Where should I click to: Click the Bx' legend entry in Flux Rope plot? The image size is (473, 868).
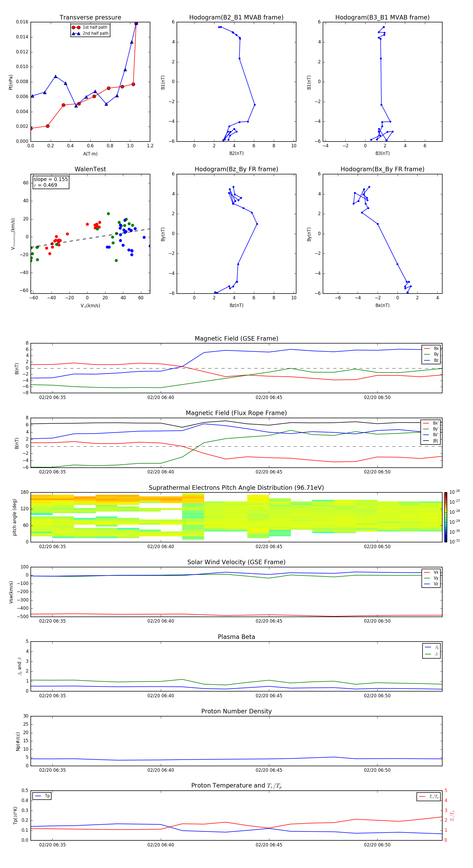[x=431, y=423]
